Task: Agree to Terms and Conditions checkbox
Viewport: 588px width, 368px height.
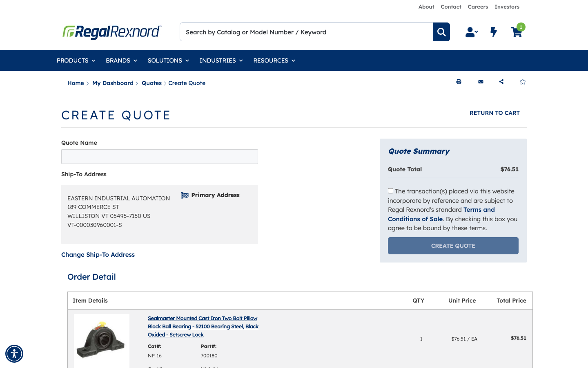Action: [391, 191]
